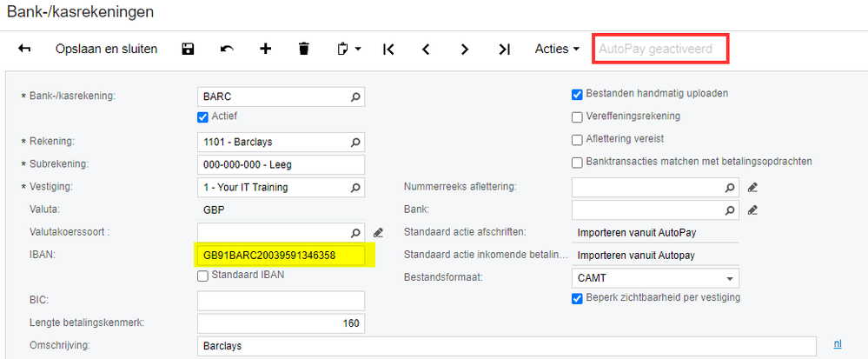Image resolution: width=868 pixels, height=359 pixels.
Task: Tick the Standaard IBAN checkbox
Action: (x=203, y=276)
